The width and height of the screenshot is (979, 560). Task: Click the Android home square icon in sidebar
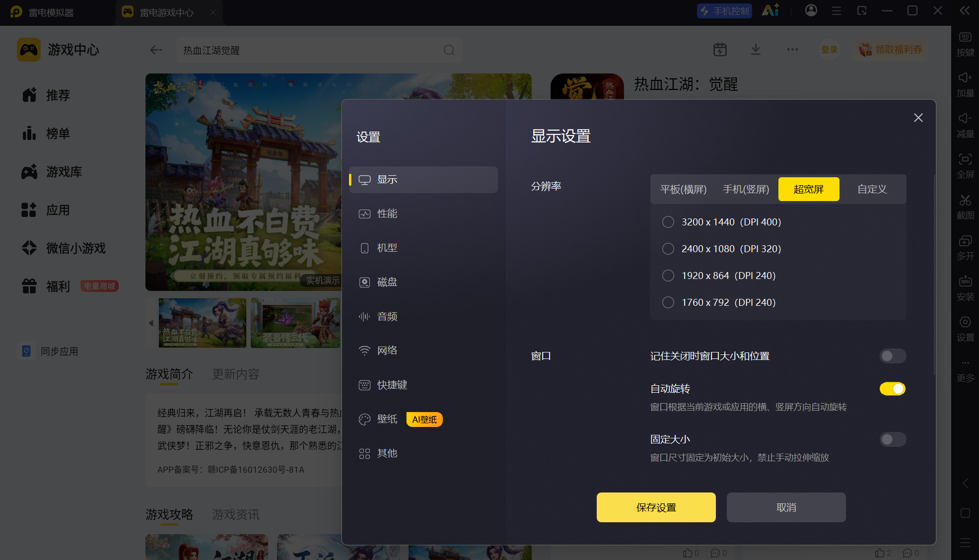pyautogui.click(x=965, y=513)
